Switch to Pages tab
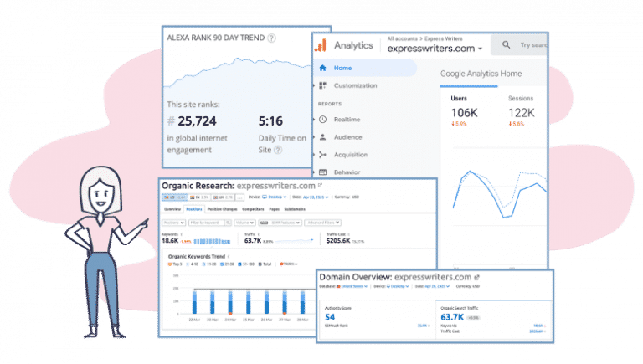Viewport: 643px width, 364px height. coord(274,209)
